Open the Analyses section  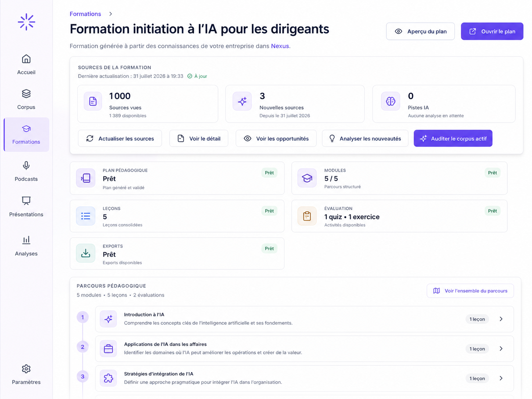(26, 246)
